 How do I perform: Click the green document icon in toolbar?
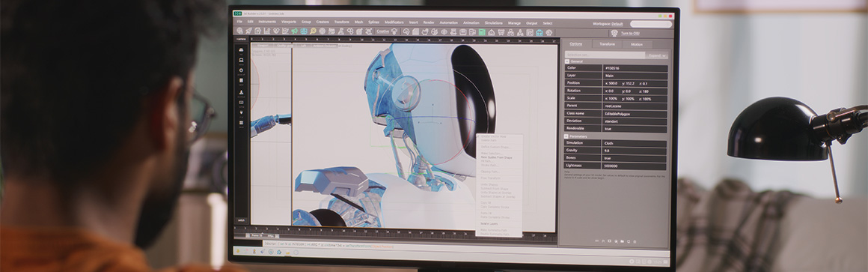[482, 31]
